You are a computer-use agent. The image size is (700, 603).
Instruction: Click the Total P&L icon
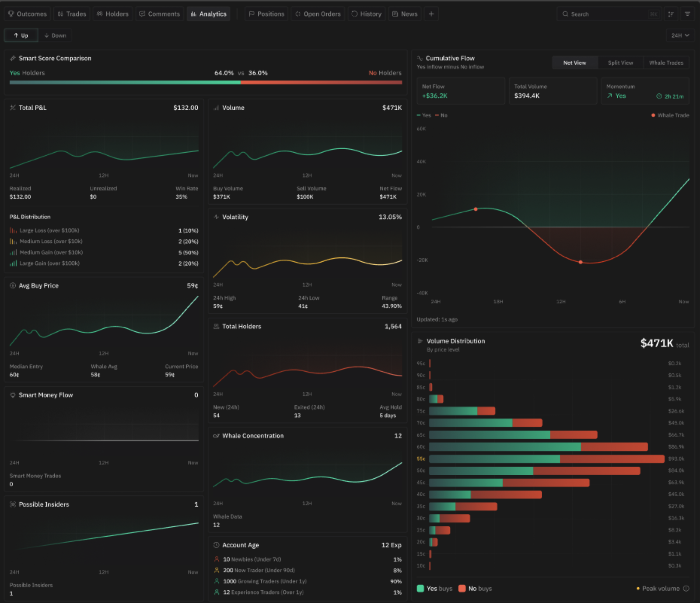(13, 108)
